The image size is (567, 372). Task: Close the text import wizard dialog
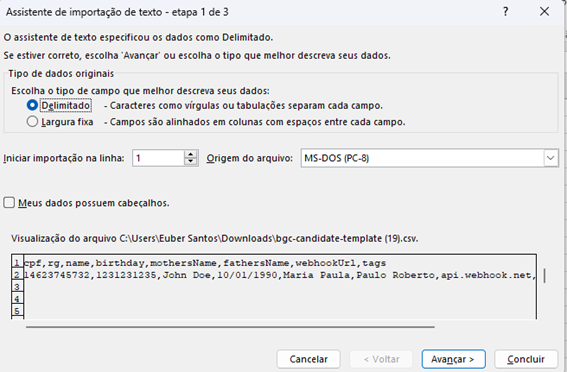coord(544,12)
